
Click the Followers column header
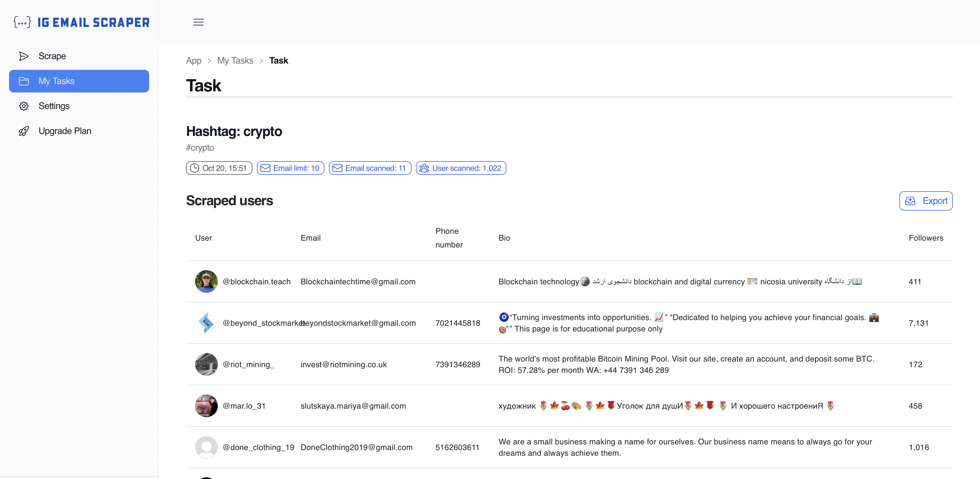click(x=926, y=238)
